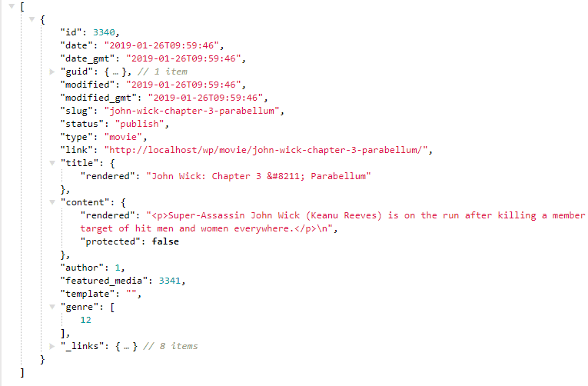Collapse the "content" object arrow
The width and height of the screenshot is (588, 386).
coord(52,202)
